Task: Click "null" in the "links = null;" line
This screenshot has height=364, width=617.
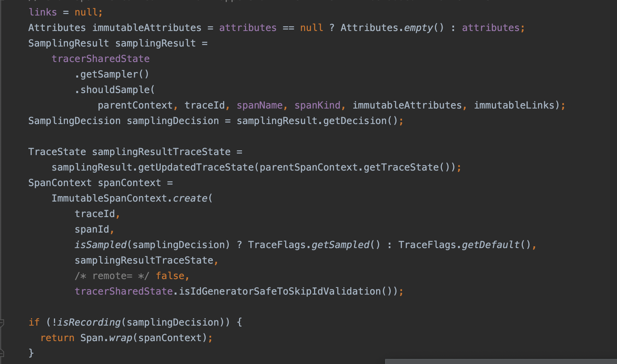Action: (x=86, y=12)
